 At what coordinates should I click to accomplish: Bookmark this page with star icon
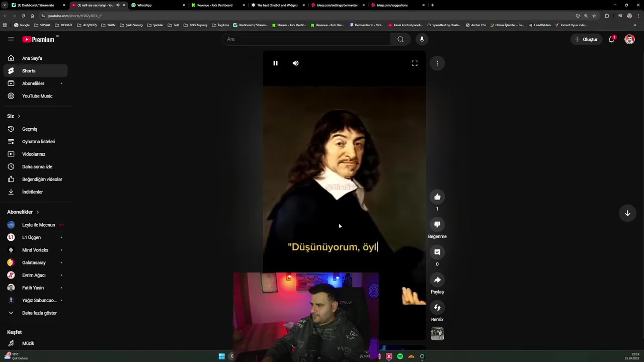click(594, 16)
